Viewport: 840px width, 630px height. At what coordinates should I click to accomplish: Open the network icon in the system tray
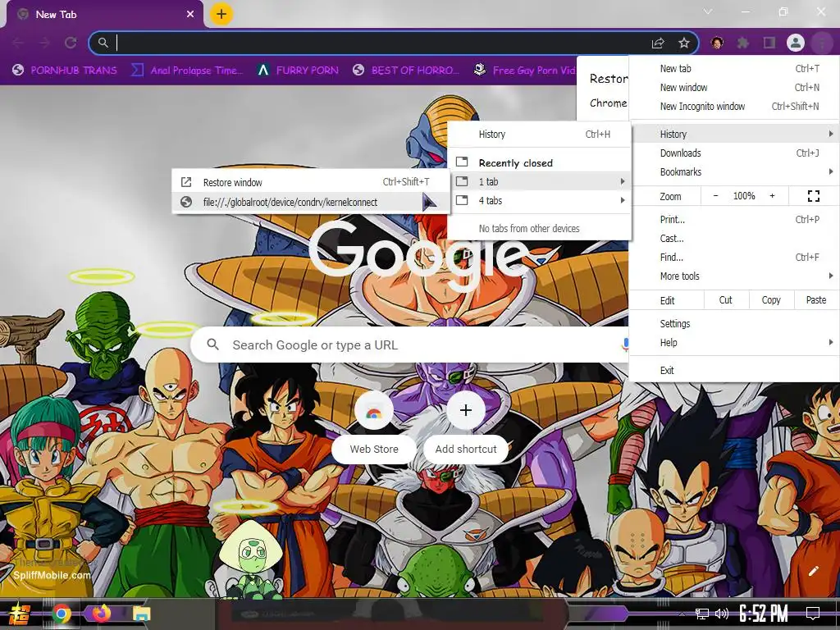[702, 614]
